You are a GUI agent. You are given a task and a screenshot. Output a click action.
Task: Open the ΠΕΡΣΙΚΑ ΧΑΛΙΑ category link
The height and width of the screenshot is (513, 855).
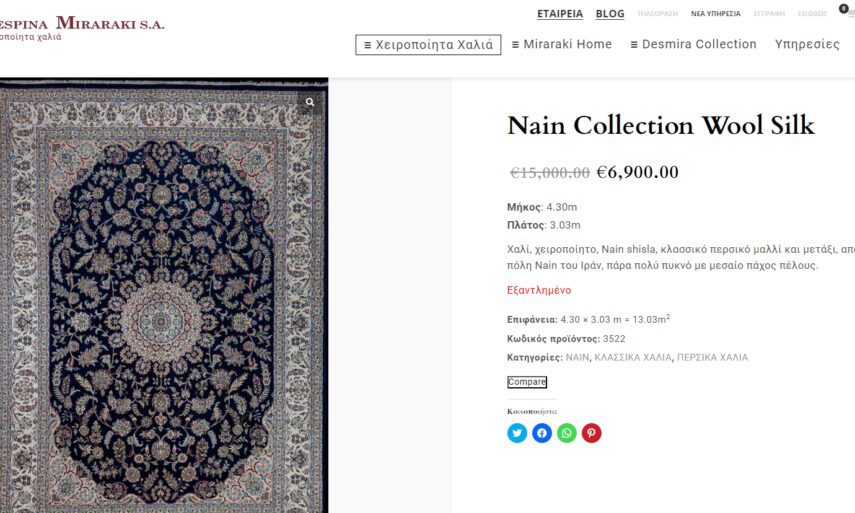(712, 358)
